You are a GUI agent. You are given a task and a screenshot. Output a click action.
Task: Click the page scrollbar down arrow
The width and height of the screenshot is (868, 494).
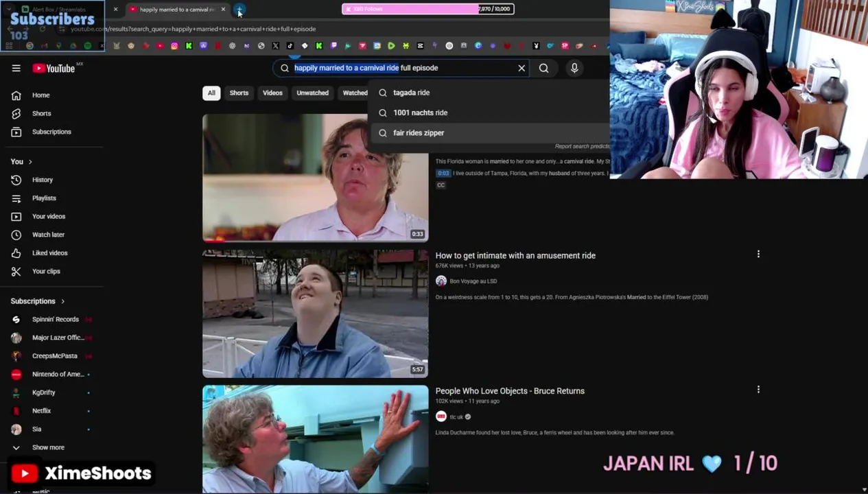864,489
